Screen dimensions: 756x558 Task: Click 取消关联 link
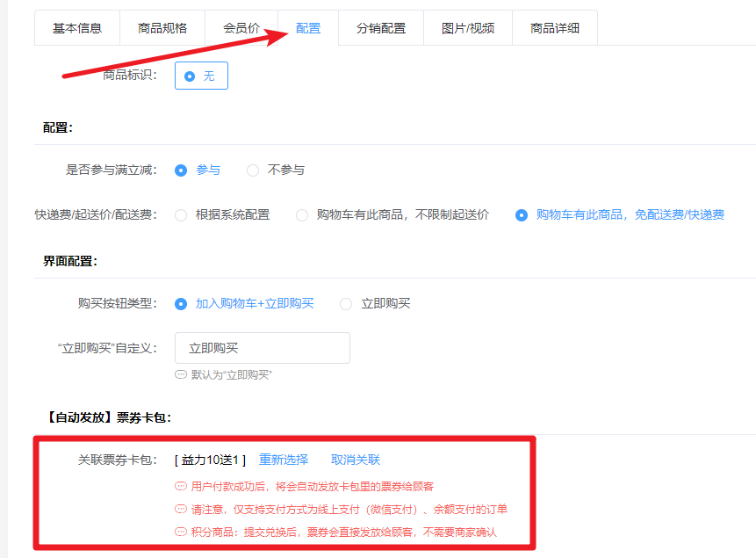(x=356, y=460)
